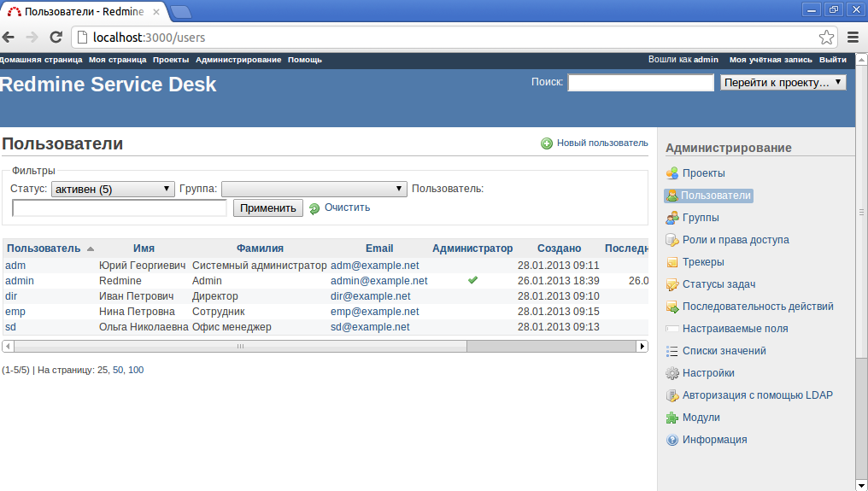This screenshot has height=491, width=868.
Task: Open the Пользователи item in admin sidebar
Action: pos(708,196)
